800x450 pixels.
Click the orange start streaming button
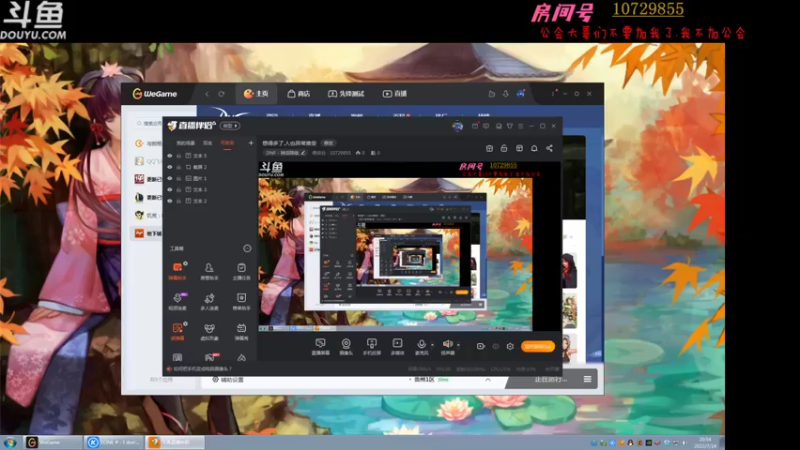pos(538,346)
